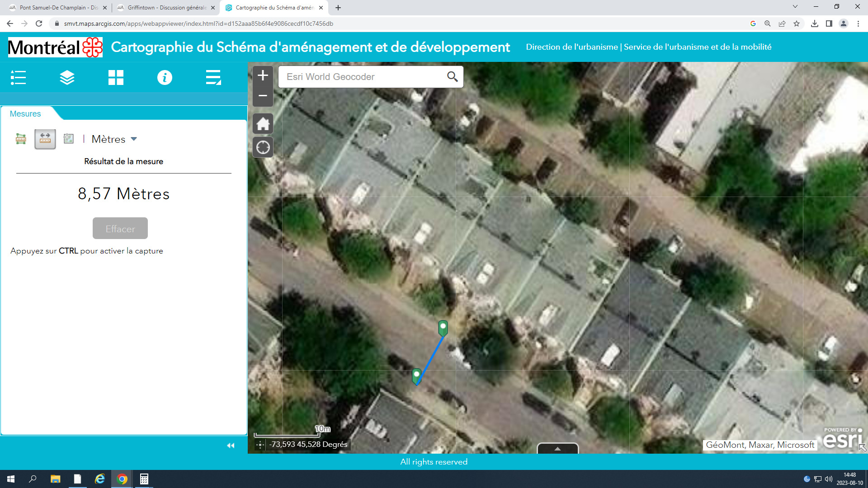Screen dimensions: 868x488
Task: Switch to the Griffintown discussion tab
Action: point(166,8)
